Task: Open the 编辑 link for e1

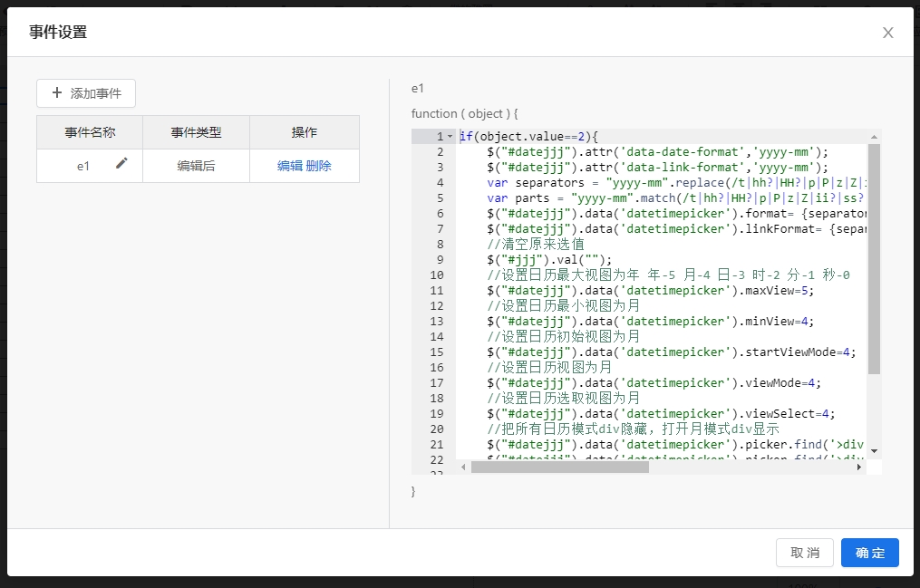Action: (290, 166)
